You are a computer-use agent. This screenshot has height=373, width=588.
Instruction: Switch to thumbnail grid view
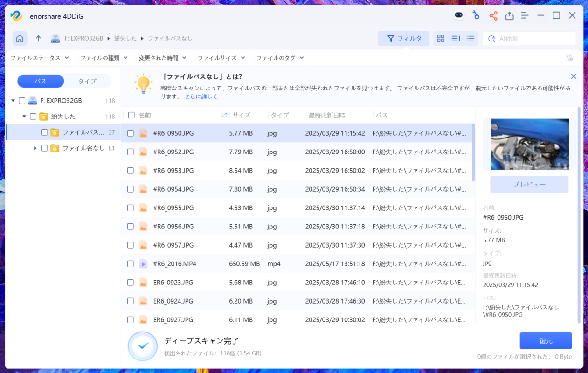[x=441, y=39]
